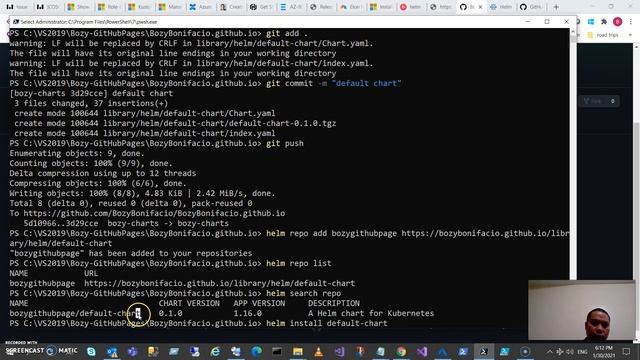Show hidden system tray icons
640x360 pixels.
click(550, 351)
